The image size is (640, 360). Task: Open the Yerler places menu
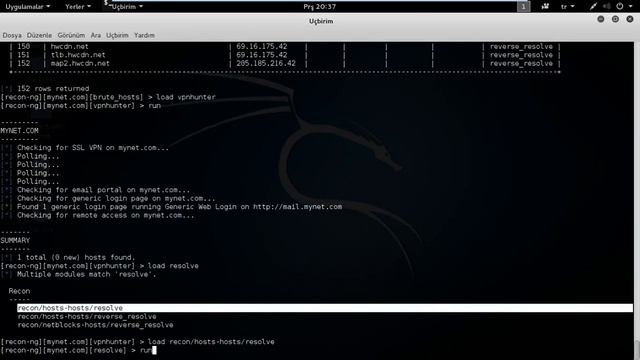(x=78, y=7)
